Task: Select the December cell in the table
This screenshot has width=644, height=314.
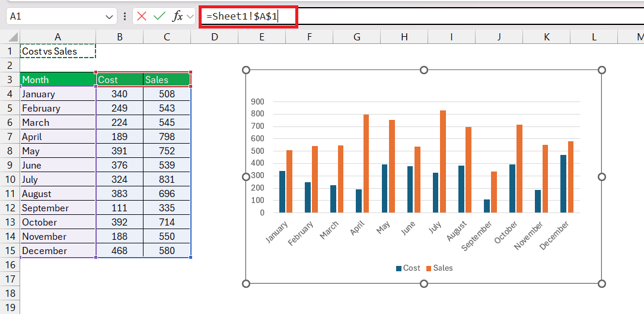Action: pyautogui.click(x=58, y=250)
